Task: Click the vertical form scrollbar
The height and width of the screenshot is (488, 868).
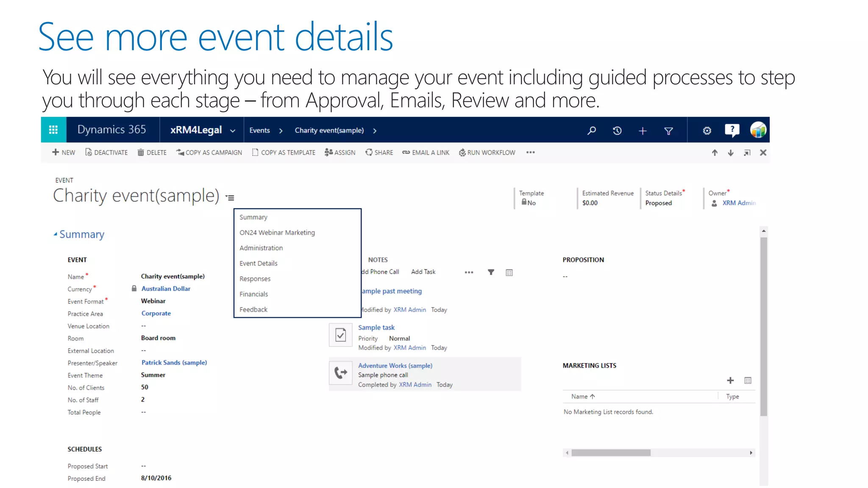Action: point(764,326)
